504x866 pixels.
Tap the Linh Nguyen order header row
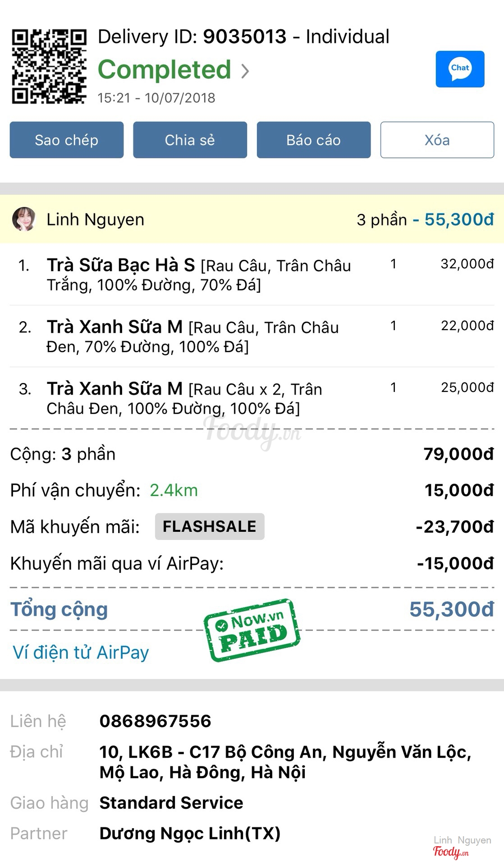(252, 219)
